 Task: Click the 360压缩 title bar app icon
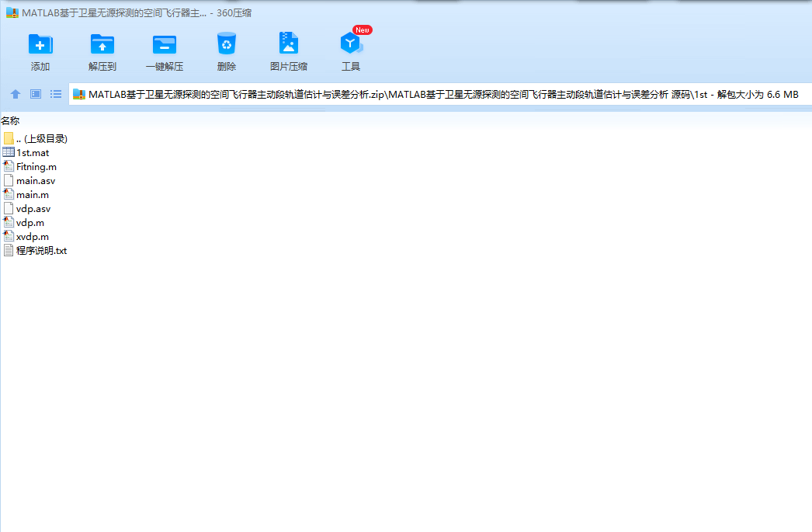pos(12,12)
